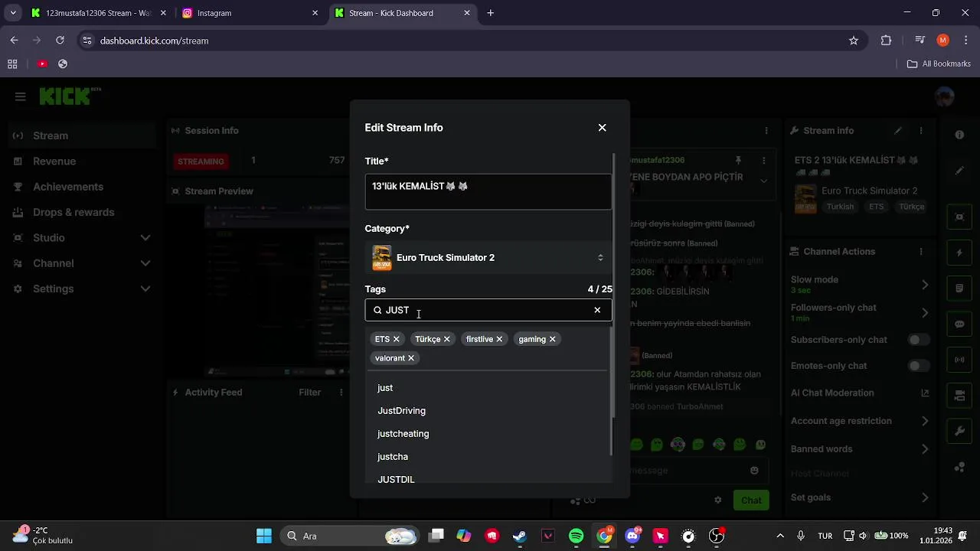The image size is (980, 551).
Task: Open the Category dropdown showing Euro Truck Simulator 2
Action: [488, 258]
